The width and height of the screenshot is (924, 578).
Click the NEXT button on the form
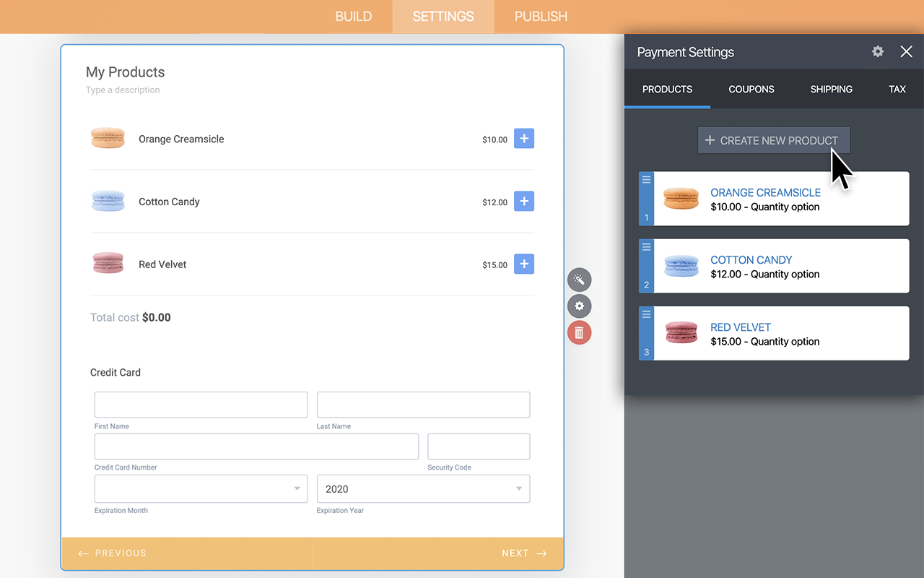(x=514, y=553)
